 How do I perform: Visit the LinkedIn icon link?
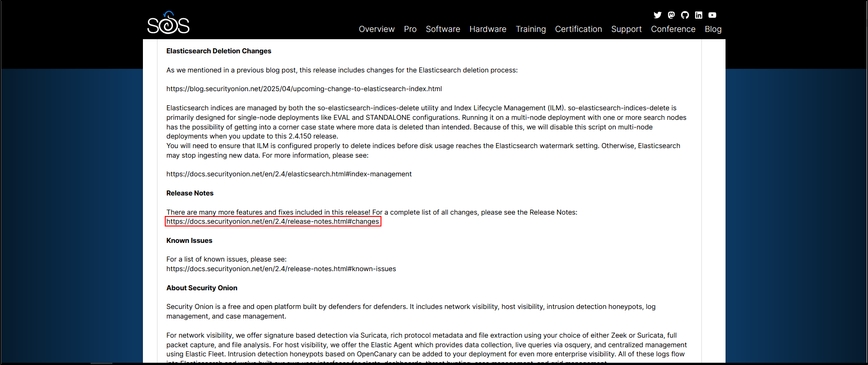click(x=698, y=15)
